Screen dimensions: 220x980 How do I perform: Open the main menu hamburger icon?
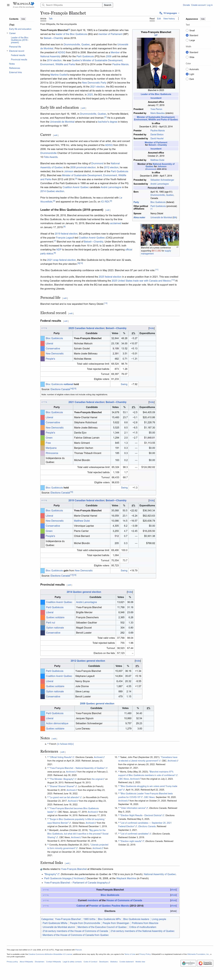pos(8,5)
